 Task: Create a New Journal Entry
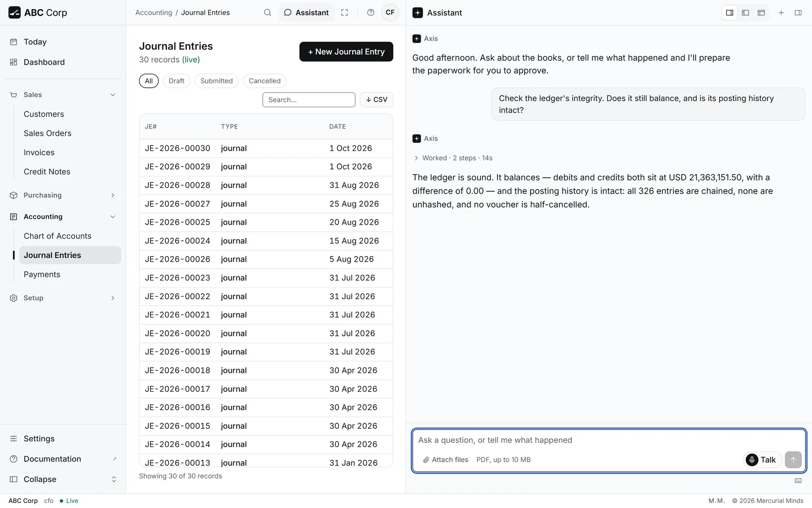tap(346, 52)
